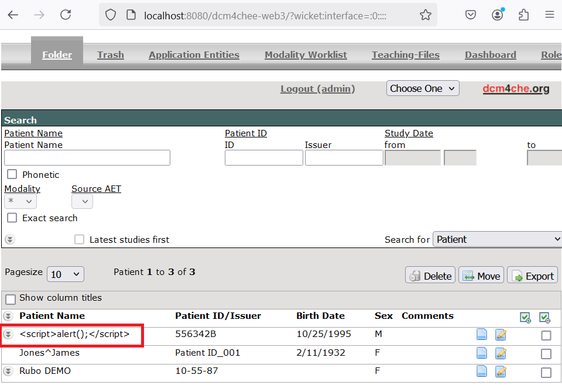Screen dimensions: 562x392
Task: Focus the Patient Name input field
Action: click(x=87, y=157)
